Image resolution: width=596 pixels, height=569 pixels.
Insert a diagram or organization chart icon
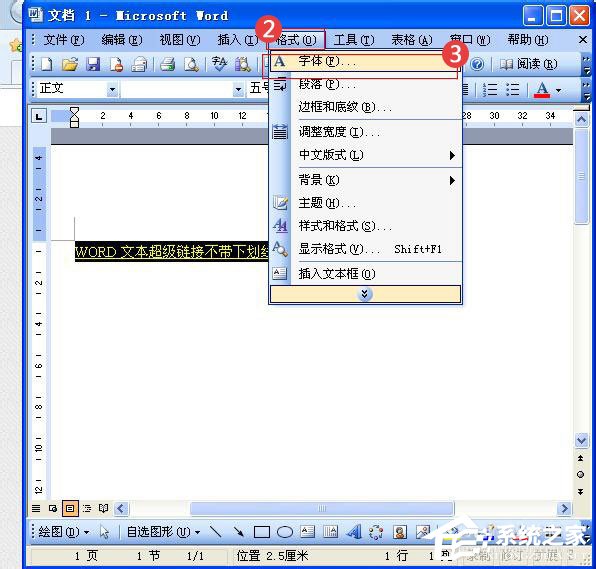[376, 531]
